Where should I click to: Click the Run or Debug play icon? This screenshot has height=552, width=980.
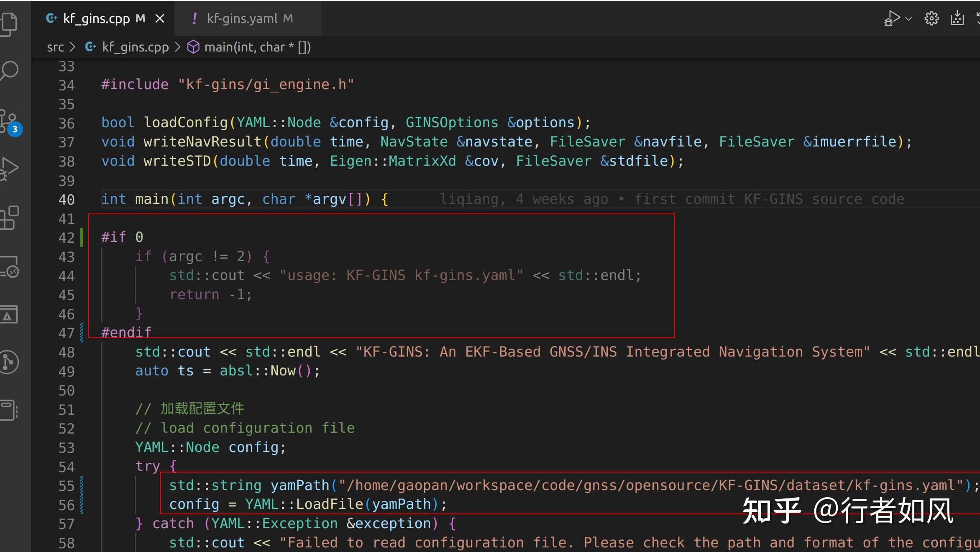point(892,18)
